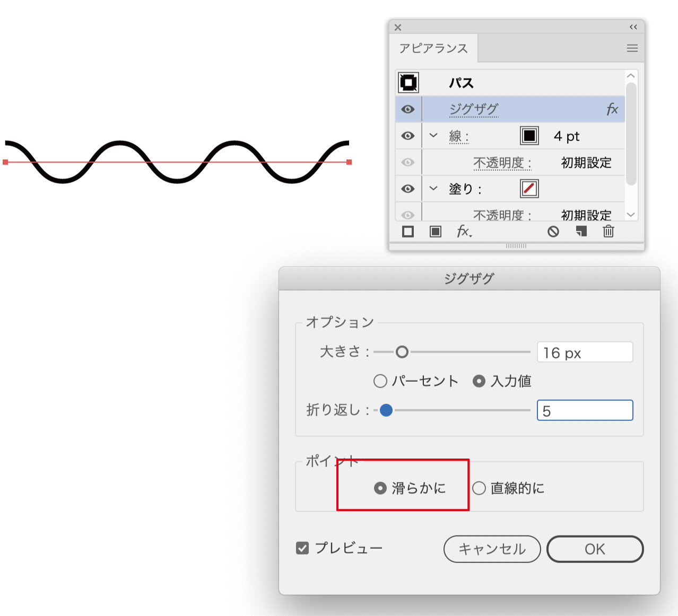
Task: Click the left anchor point of the path
Action: coord(5,162)
